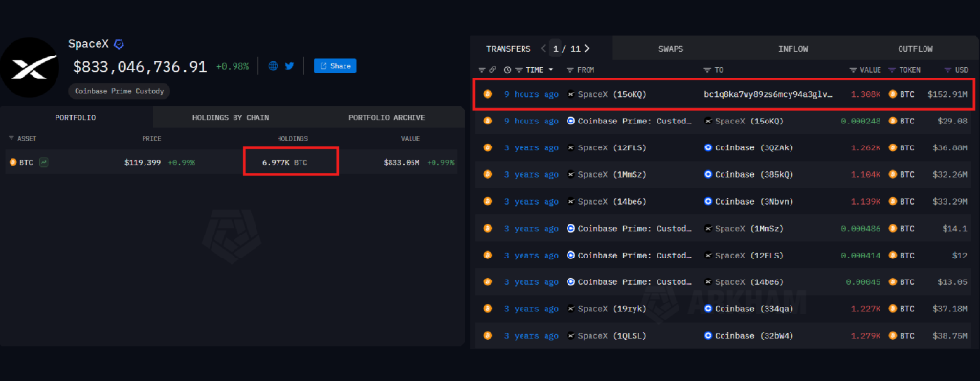Open the From column filter

[x=570, y=70]
